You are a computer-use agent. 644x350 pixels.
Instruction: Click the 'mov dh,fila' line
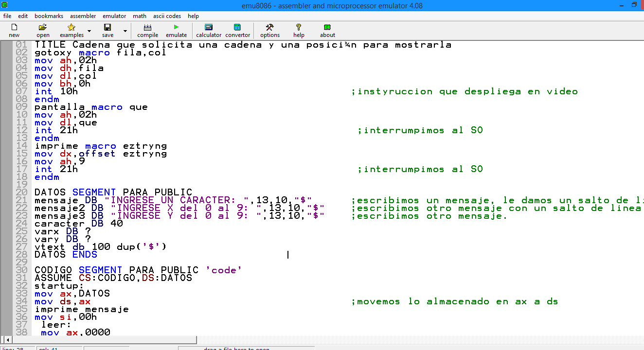click(69, 68)
